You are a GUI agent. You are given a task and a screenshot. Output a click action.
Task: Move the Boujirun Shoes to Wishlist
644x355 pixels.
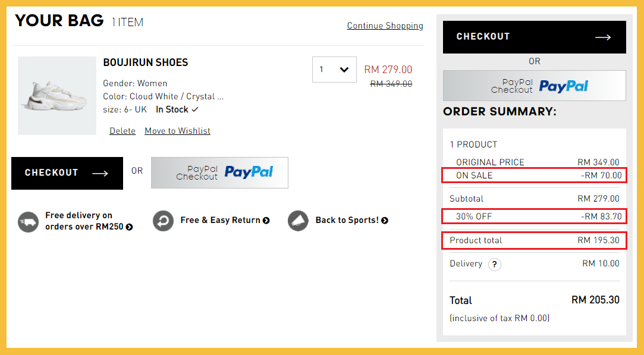(177, 131)
